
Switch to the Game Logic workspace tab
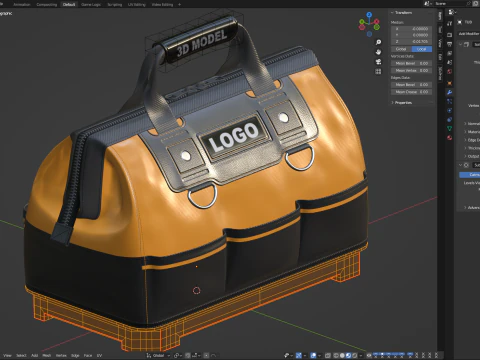point(91,5)
